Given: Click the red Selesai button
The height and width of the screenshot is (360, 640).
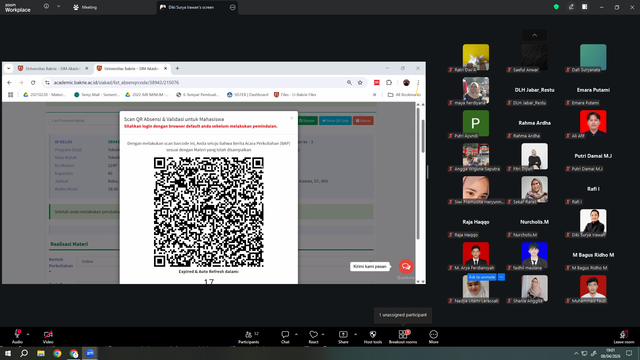Looking at the screenshot, I should [x=363, y=120].
